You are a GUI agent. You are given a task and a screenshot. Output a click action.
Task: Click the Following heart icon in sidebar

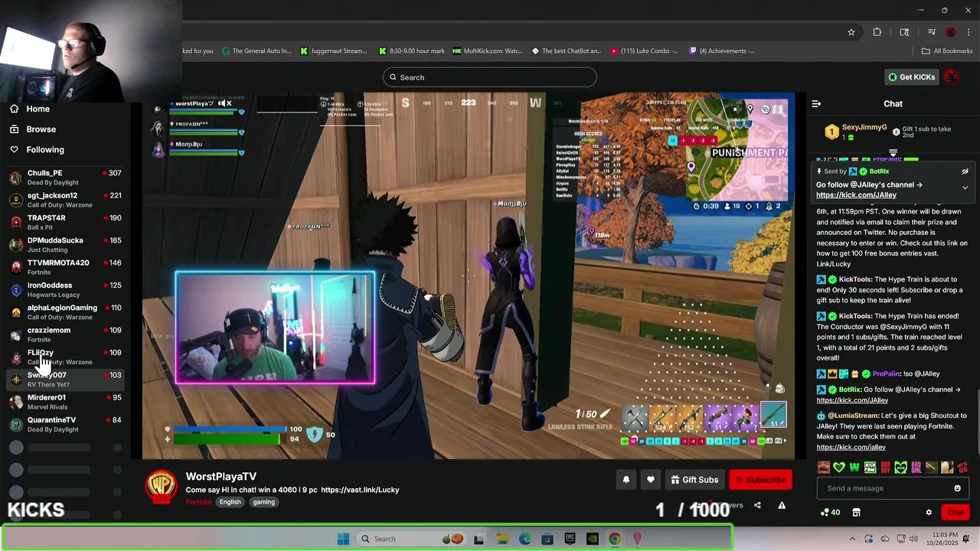click(14, 150)
